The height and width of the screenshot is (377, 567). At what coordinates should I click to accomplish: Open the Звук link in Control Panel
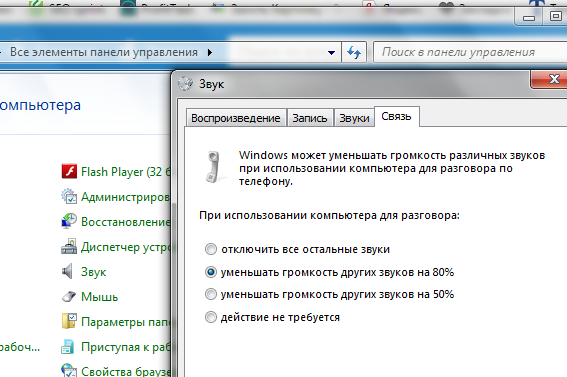[93, 272]
